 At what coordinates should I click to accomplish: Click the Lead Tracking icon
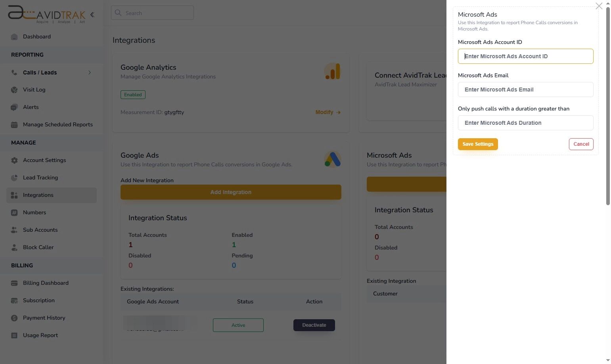[15, 177]
